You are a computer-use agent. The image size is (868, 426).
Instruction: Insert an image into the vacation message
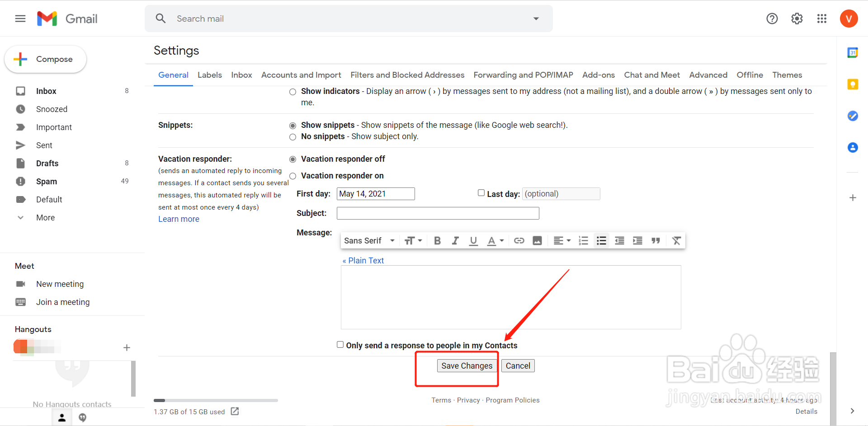coord(537,240)
